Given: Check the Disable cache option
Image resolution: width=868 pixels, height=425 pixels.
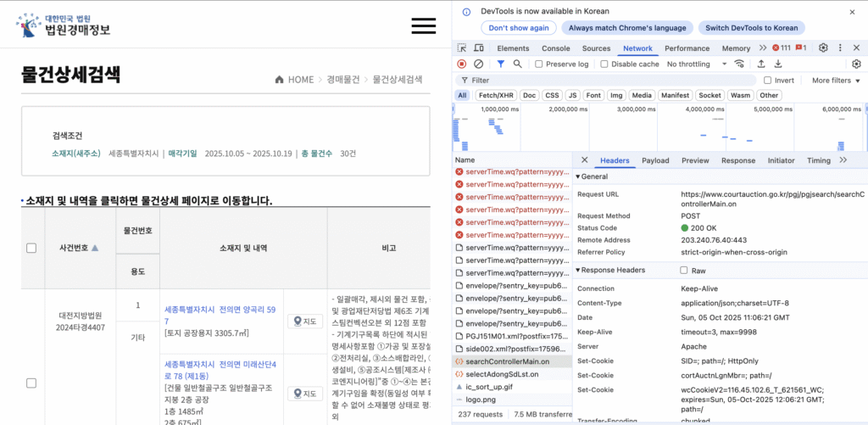Looking at the screenshot, I should 603,64.
